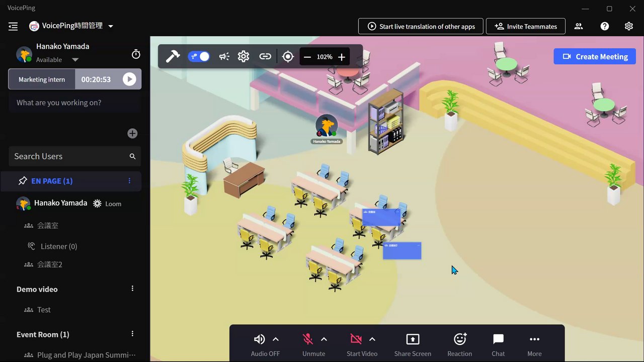Toggle Audio OFF speaker
Image resolution: width=644 pixels, height=362 pixels.
click(259, 339)
